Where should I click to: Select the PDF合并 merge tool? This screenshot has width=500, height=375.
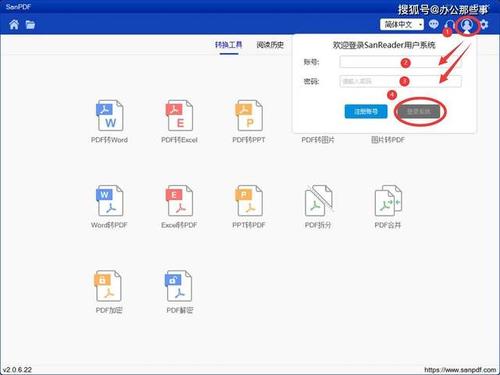coord(388,206)
